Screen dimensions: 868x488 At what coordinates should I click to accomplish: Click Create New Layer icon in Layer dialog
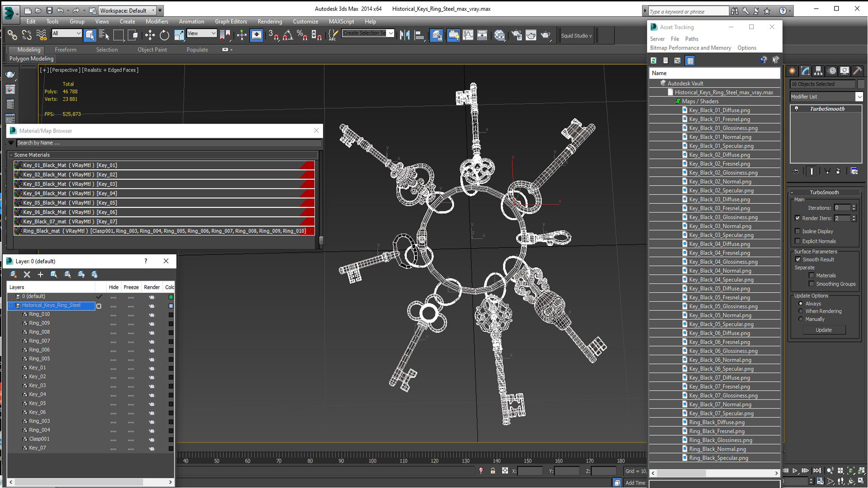coord(14,274)
